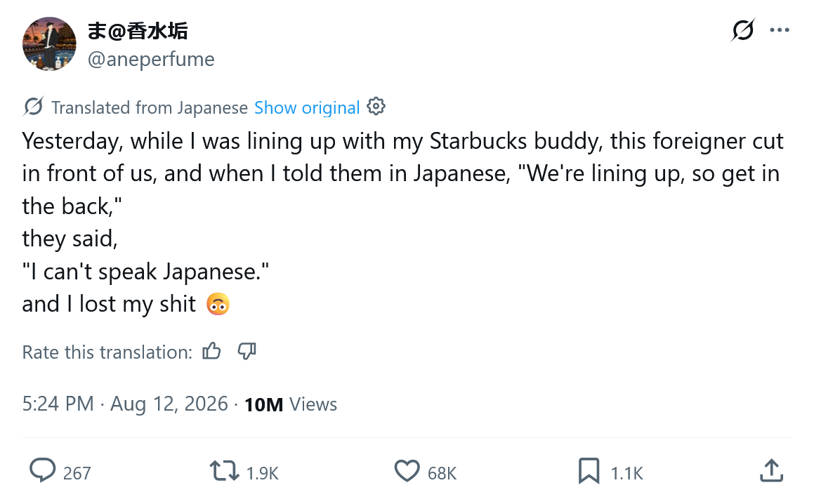
Task: Click the 68K likes count
Action: click(x=442, y=473)
